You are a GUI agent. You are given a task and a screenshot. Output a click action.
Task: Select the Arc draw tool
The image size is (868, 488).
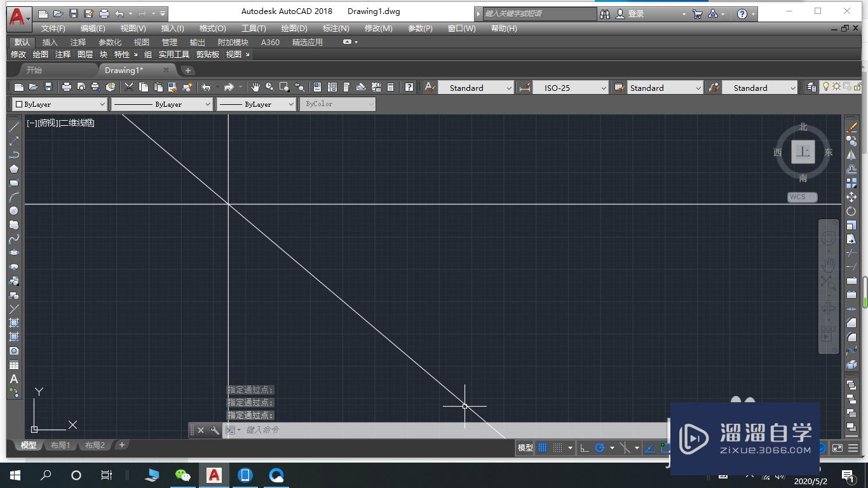tap(13, 197)
